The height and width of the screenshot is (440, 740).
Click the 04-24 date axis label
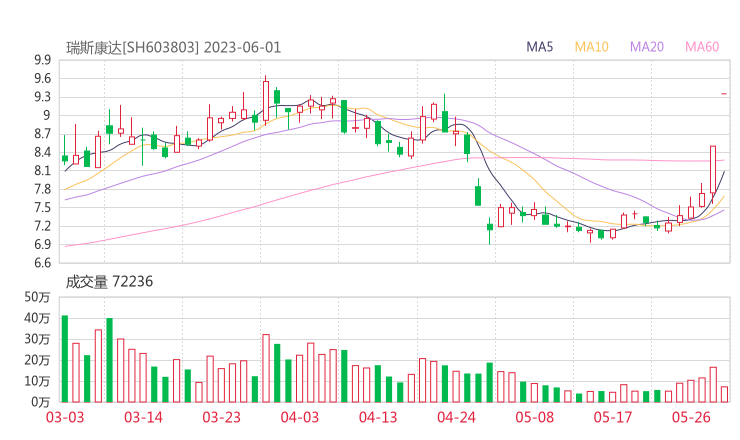tap(456, 417)
